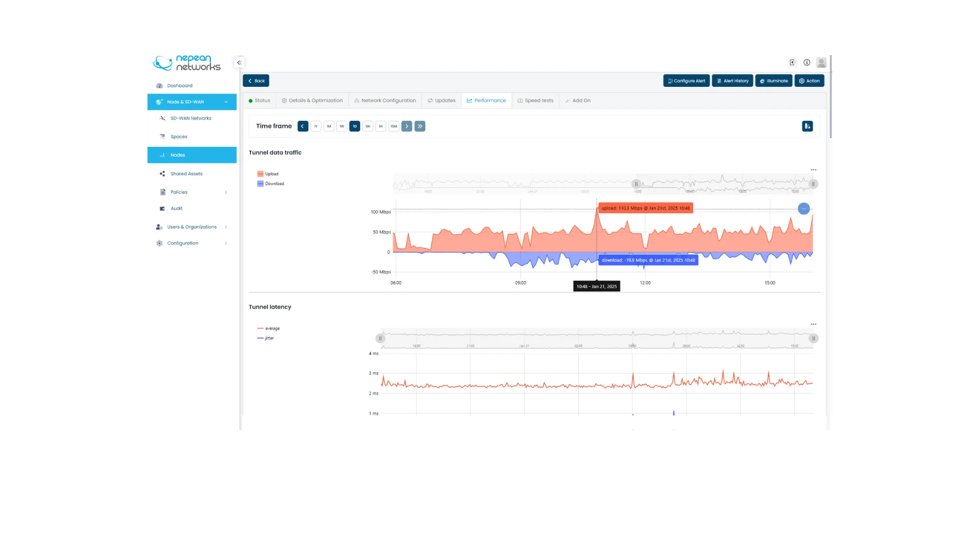This screenshot has width=980, height=551.
Task: Open the Network Configuration tab
Action: pos(385,101)
